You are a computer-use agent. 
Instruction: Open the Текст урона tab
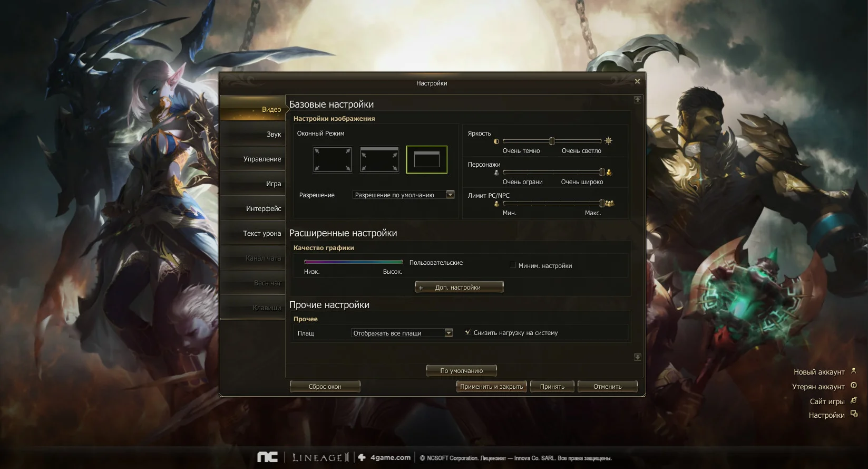(x=252, y=233)
